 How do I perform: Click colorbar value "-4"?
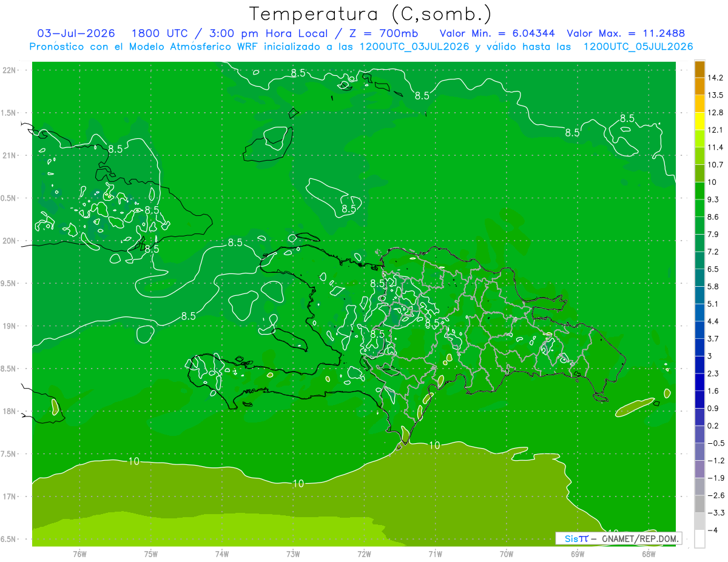click(x=712, y=530)
